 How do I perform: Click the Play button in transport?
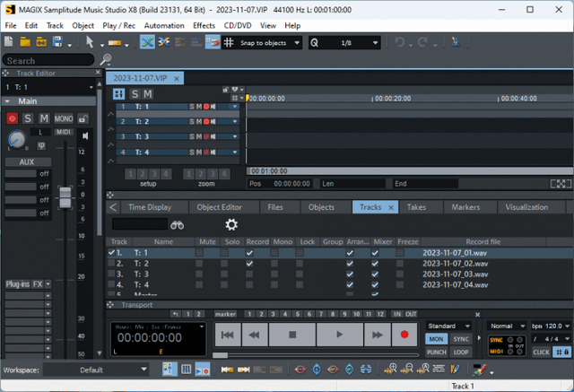[x=338, y=335]
